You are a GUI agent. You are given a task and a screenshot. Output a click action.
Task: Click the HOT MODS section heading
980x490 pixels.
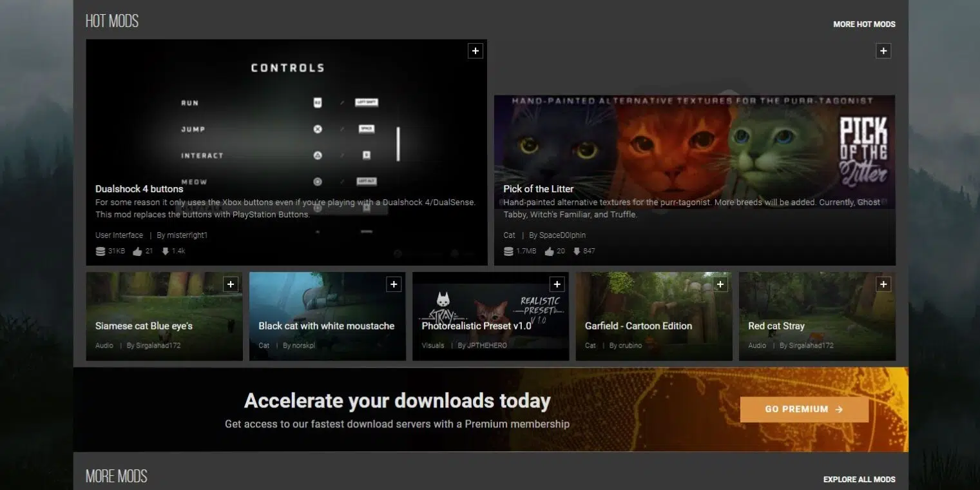pyautogui.click(x=112, y=21)
